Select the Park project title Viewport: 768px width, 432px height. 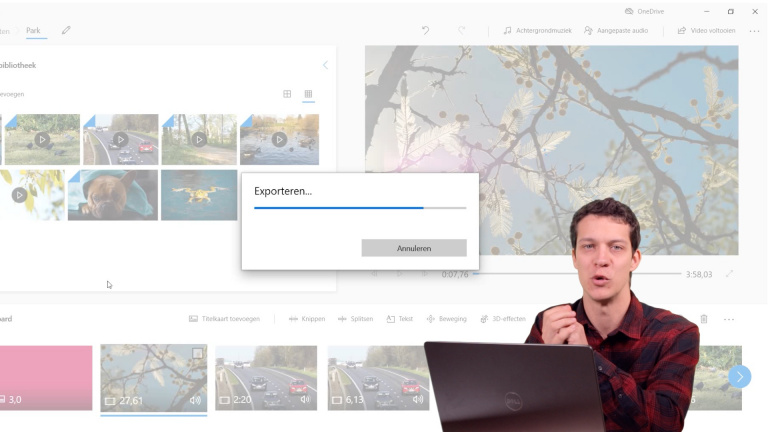(33, 30)
